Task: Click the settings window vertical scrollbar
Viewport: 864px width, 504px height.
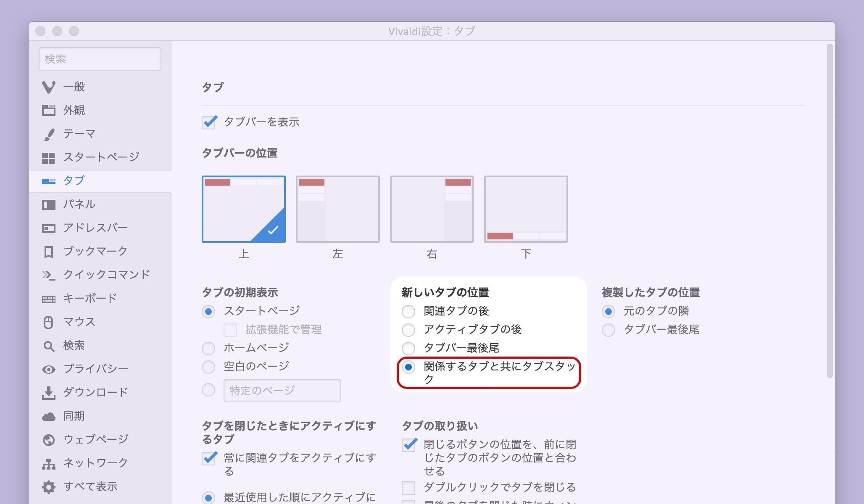Action: pyautogui.click(x=830, y=210)
